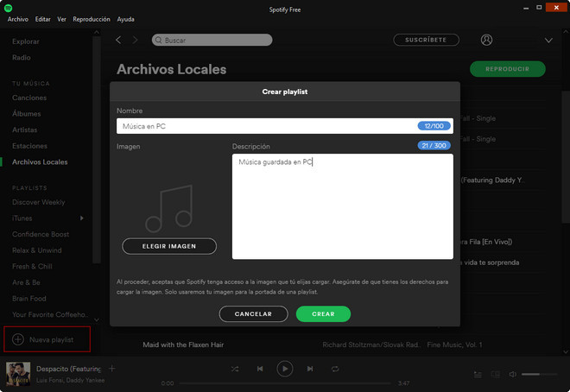Image resolution: width=570 pixels, height=392 pixels.
Task: Add Despacito to library with plus icon
Action: pyautogui.click(x=112, y=369)
